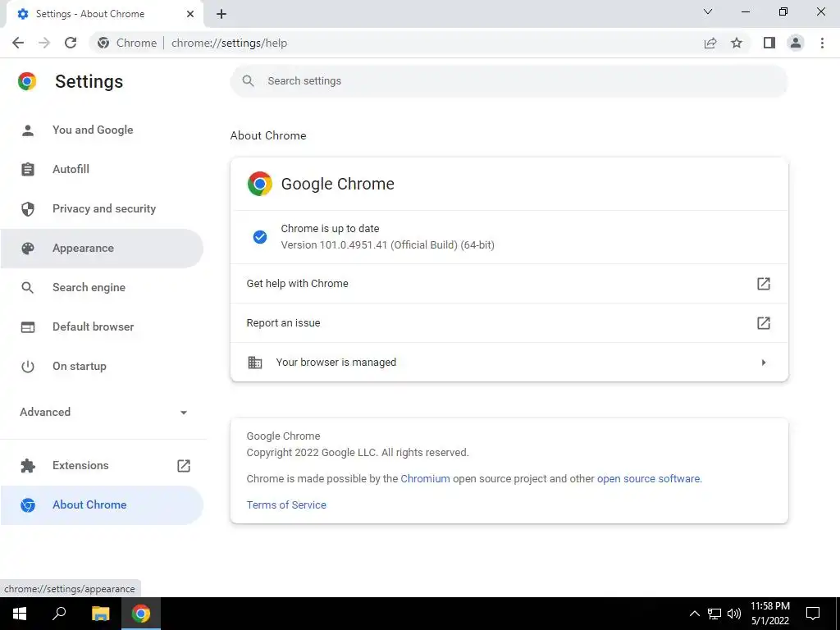This screenshot has height=630, width=840.
Task: Expand the managed browser arrow
Action: [764, 363]
